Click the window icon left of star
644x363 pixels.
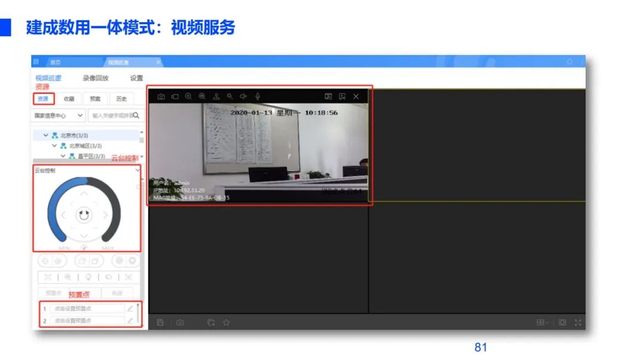click(211, 323)
